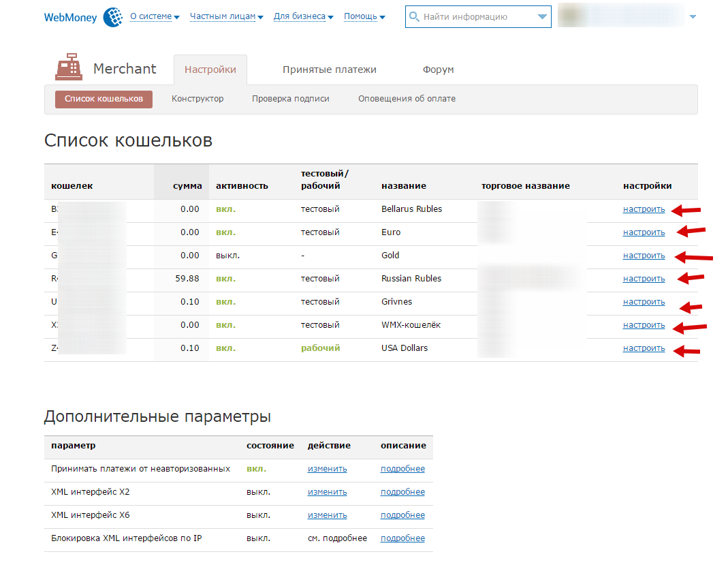This screenshot has height=567, width=728.
Task: Open «подробнее» for Блокировка XML интерфейсов по IP
Action: pos(402,538)
